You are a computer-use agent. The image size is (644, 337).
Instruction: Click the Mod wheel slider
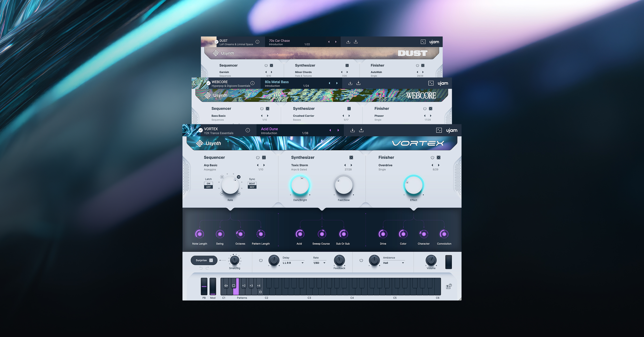point(213,287)
